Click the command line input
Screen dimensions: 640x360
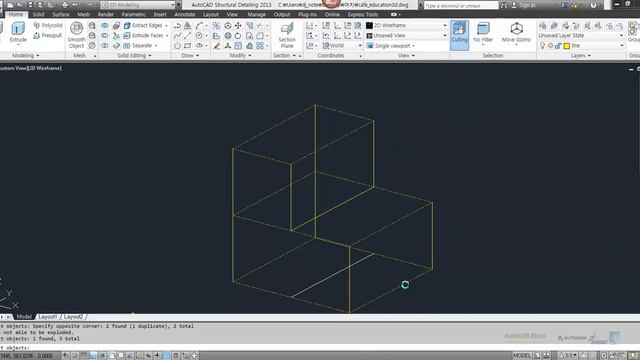(x=320, y=348)
